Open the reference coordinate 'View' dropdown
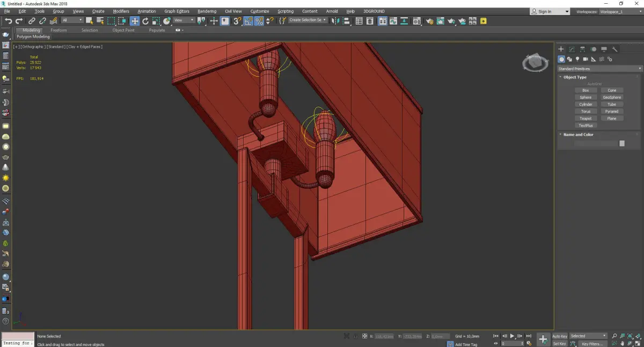644x347 pixels. [184, 20]
